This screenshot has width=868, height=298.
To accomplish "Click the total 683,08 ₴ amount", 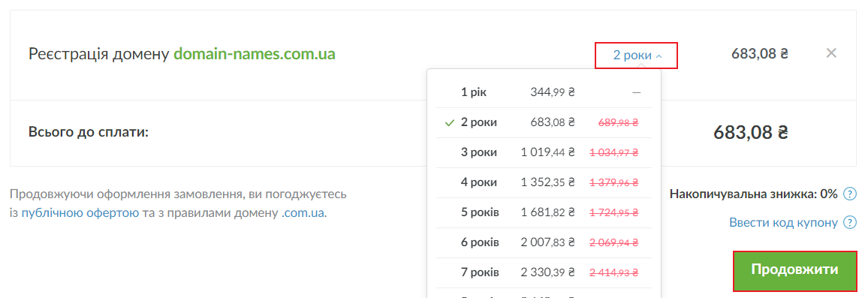I will 751,133.
